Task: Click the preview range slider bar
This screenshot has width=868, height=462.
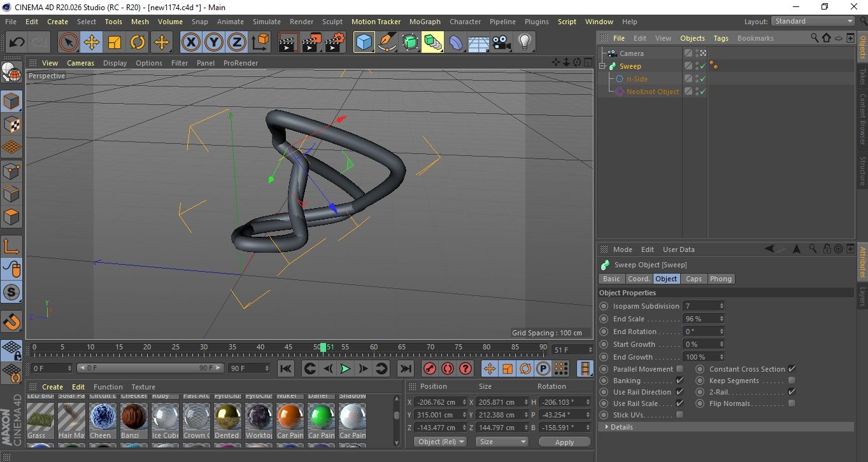Action: (x=150, y=368)
